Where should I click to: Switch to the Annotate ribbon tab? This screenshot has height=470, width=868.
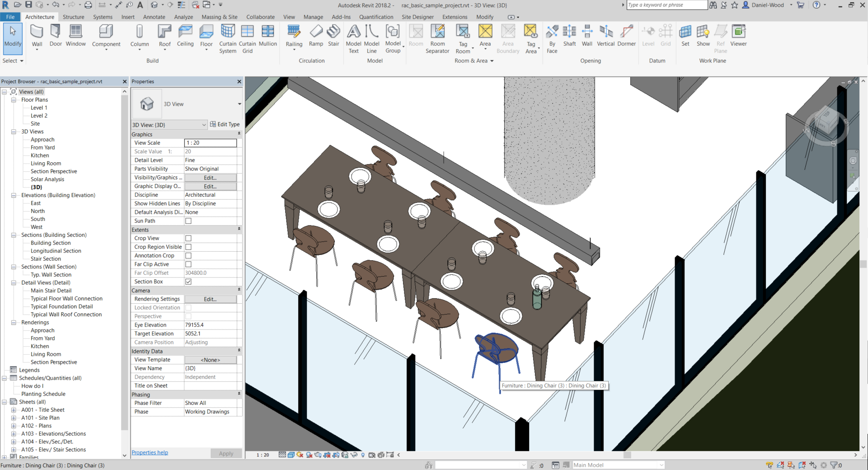click(154, 17)
